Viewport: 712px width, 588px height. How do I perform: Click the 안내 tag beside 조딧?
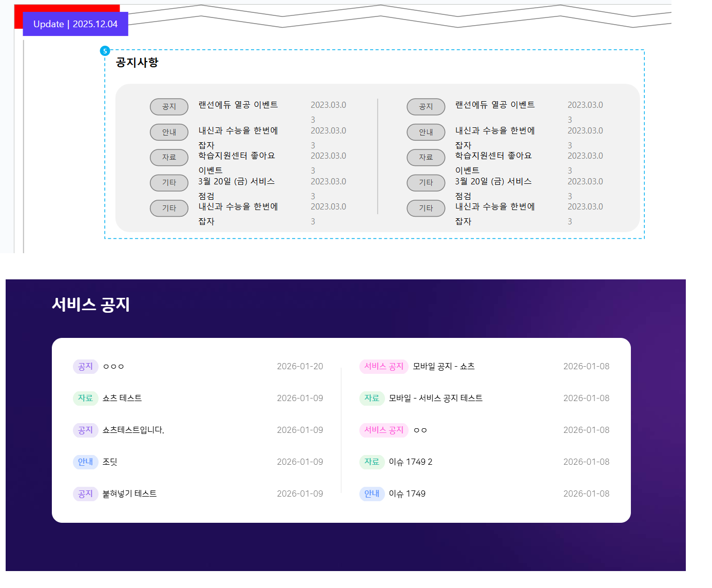[85, 462]
